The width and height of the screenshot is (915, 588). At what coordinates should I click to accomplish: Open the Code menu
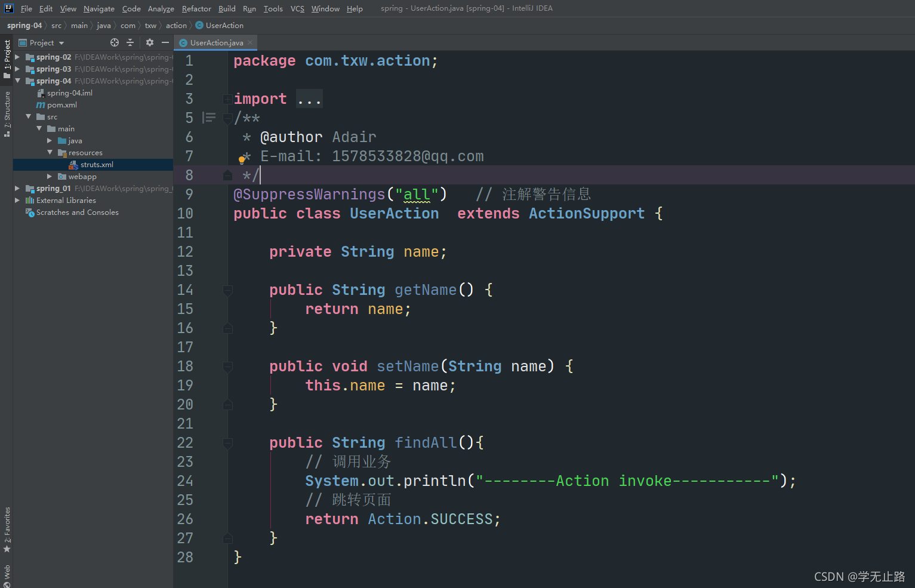131,8
